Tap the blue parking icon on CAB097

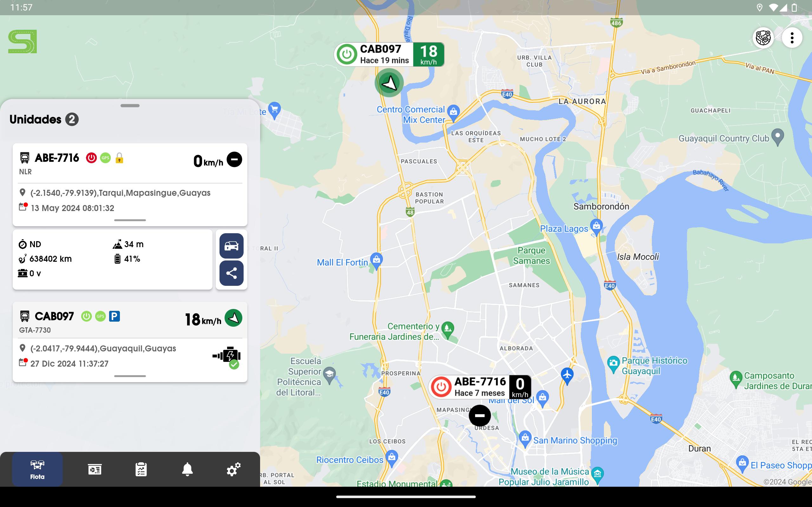click(115, 316)
